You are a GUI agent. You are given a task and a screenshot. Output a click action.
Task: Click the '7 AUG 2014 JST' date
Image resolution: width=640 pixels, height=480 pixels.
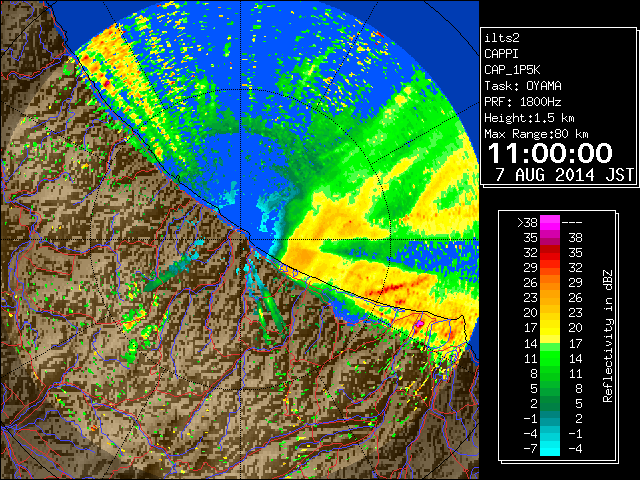tap(565, 175)
